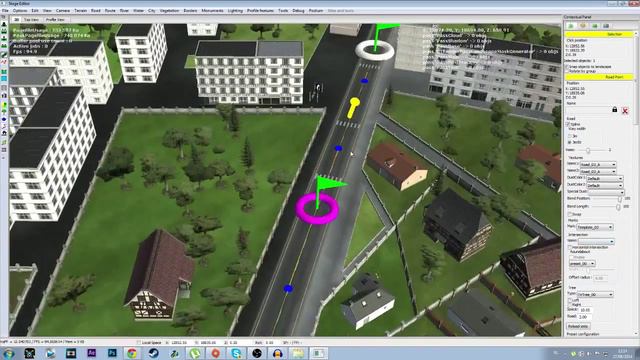This screenshot has height=360, width=640.
Task: Select the 3m50 way width radio button
Action: click(570, 142)
